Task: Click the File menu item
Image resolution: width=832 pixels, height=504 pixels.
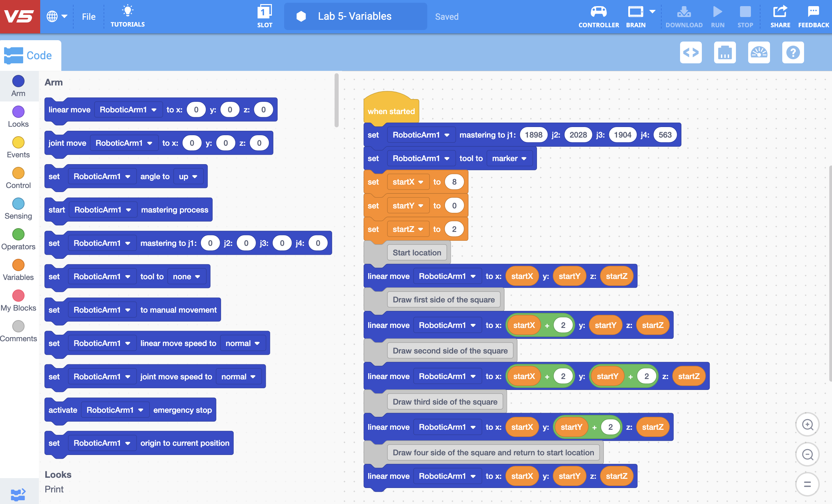Action: tap(87, 16)
